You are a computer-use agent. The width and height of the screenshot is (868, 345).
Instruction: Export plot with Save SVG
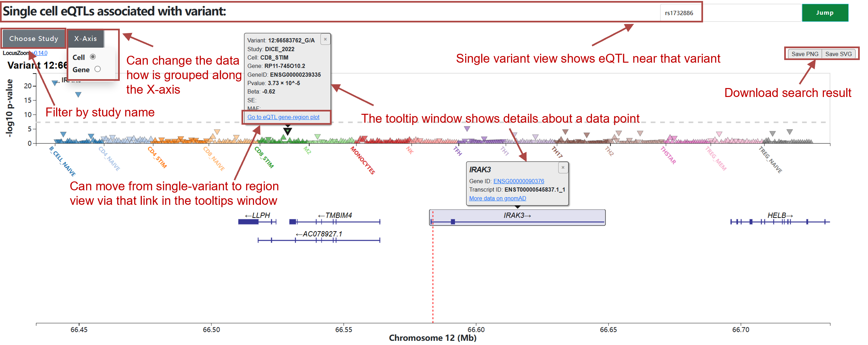[x=838, y=54]
